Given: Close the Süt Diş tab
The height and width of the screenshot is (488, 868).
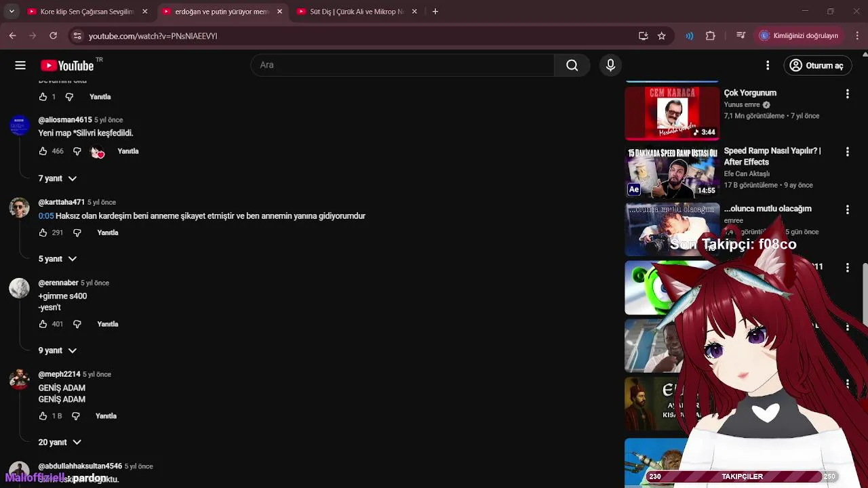Looking at the screenshot, I should click(x=414, y=12).
